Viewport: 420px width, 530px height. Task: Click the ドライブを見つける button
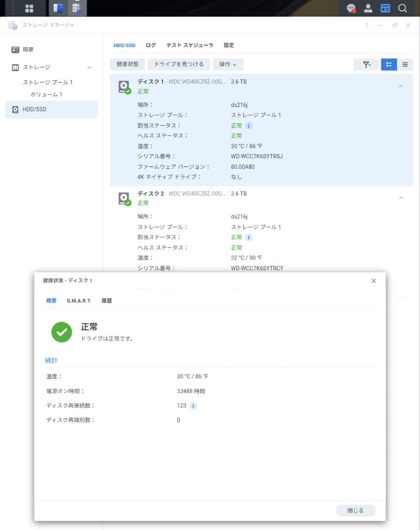(179, 64)
